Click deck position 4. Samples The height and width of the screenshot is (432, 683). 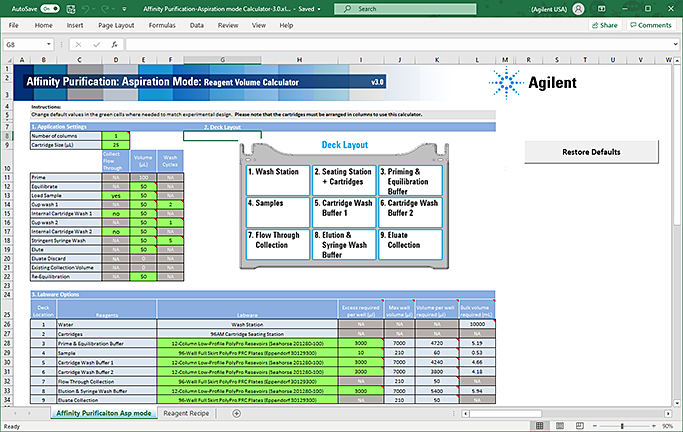click(x=278, y=212)
